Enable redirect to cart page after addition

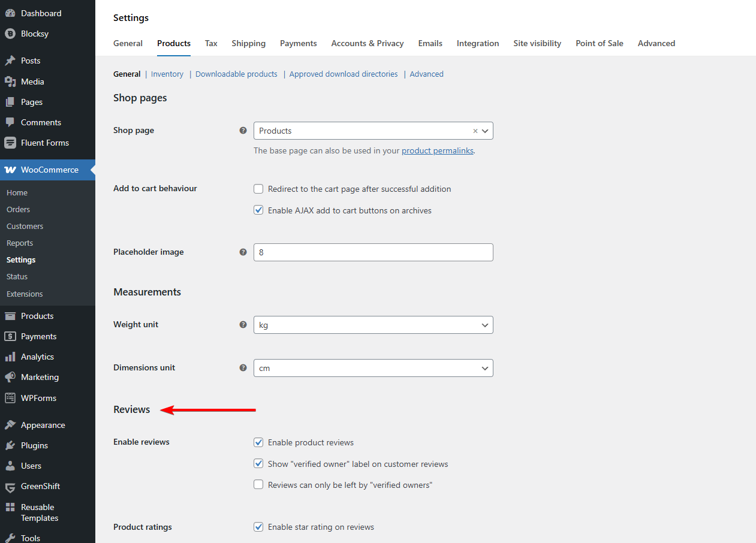[258, 189]
